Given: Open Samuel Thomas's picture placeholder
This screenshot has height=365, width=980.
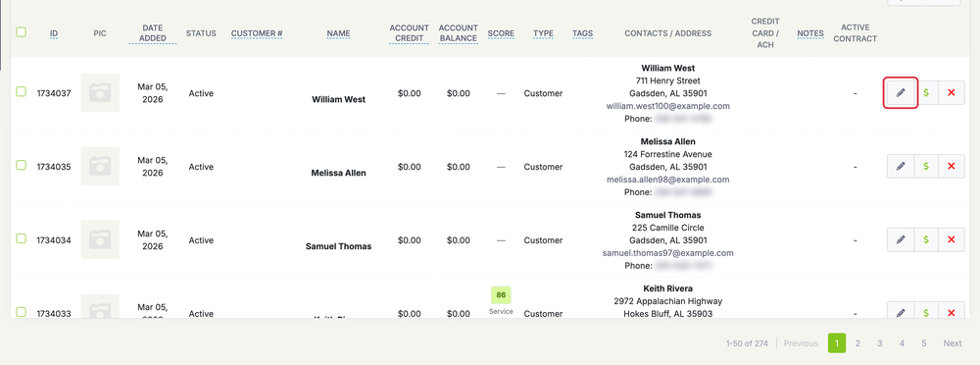Looking at the screenshot, I should pos(100,239).
